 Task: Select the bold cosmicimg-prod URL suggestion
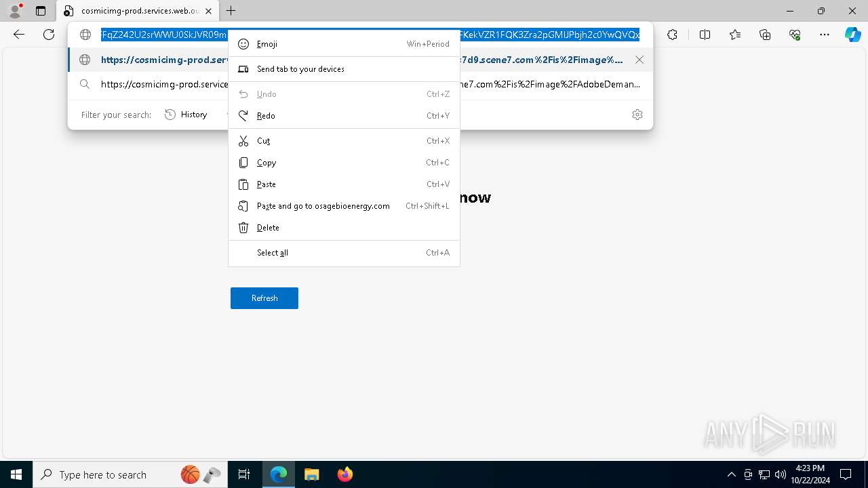360,60
